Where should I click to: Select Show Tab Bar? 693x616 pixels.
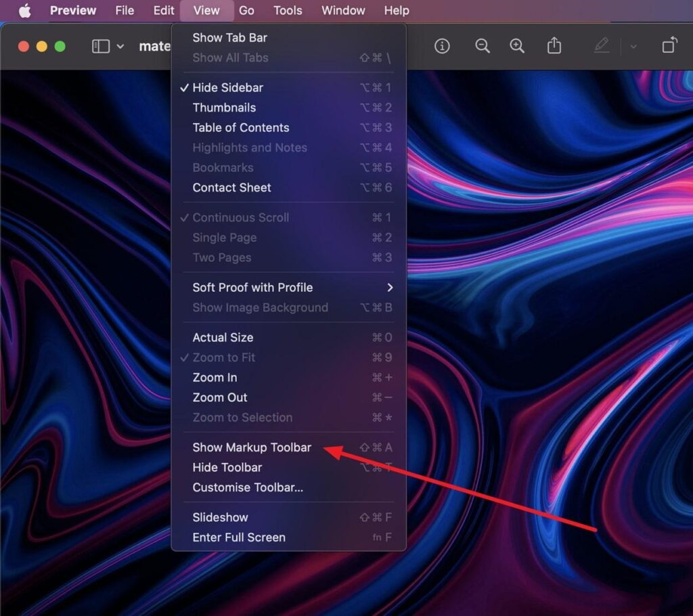point(288,38)
